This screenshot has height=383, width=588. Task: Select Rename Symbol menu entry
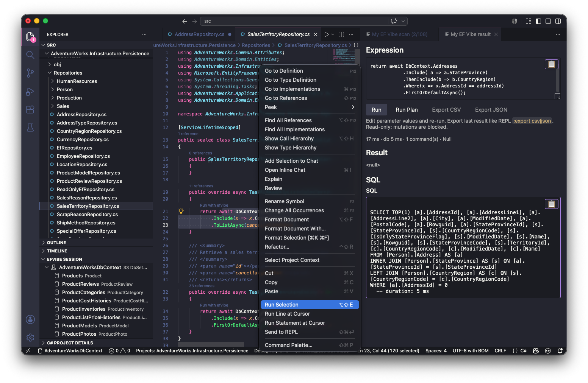(x=310, y=201)
